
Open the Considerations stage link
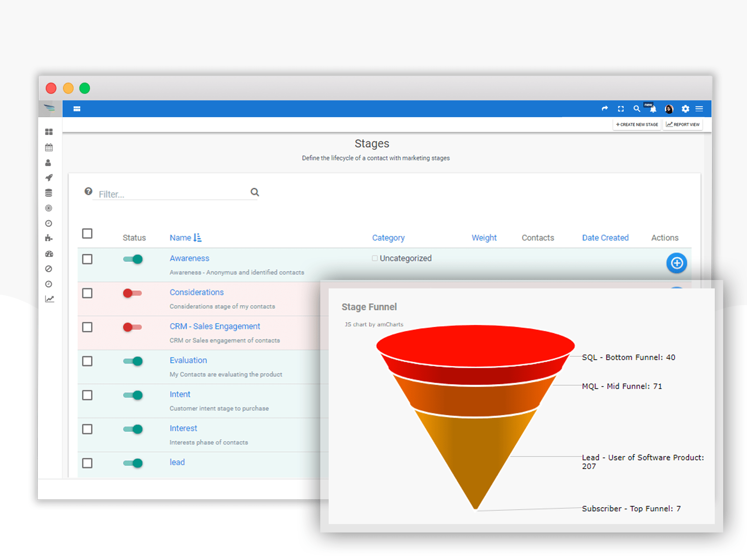(x=197, y=292)
